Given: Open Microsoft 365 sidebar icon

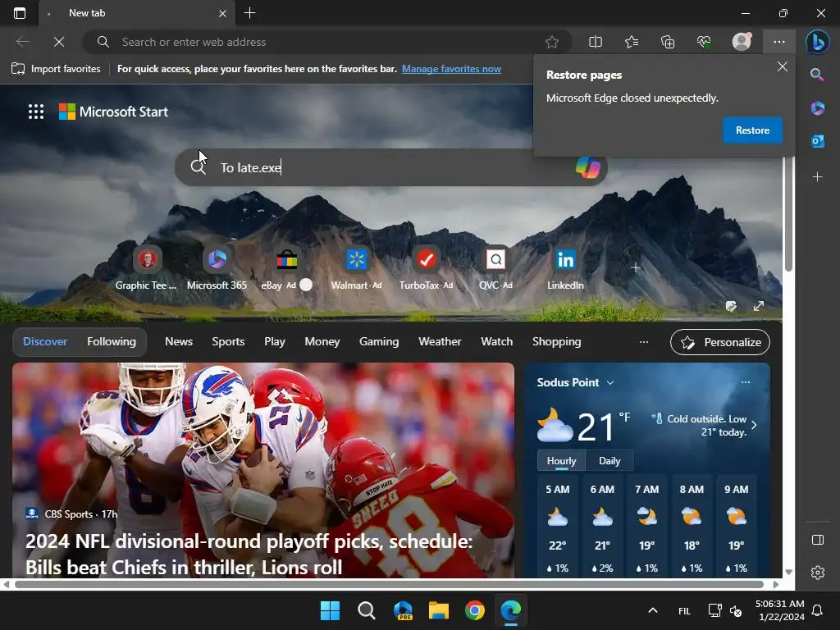Looking at the screenshot, I should point(818,107).
